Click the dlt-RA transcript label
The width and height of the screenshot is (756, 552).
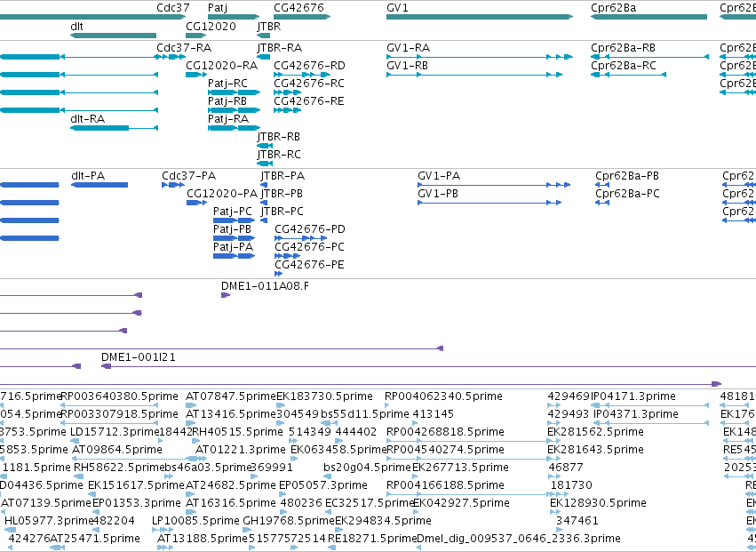pos(87,119)
